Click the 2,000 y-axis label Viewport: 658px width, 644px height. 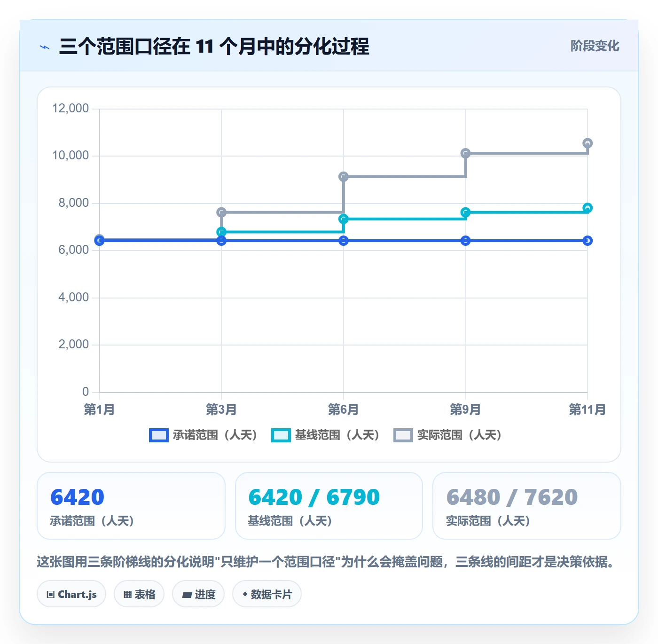(74, 345)
